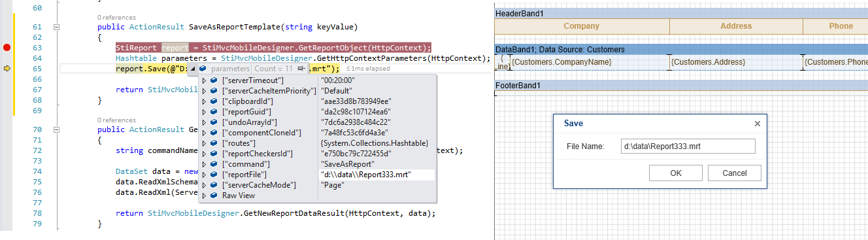Click the cube icon beside "serverTimeout"

pos(214,80)
